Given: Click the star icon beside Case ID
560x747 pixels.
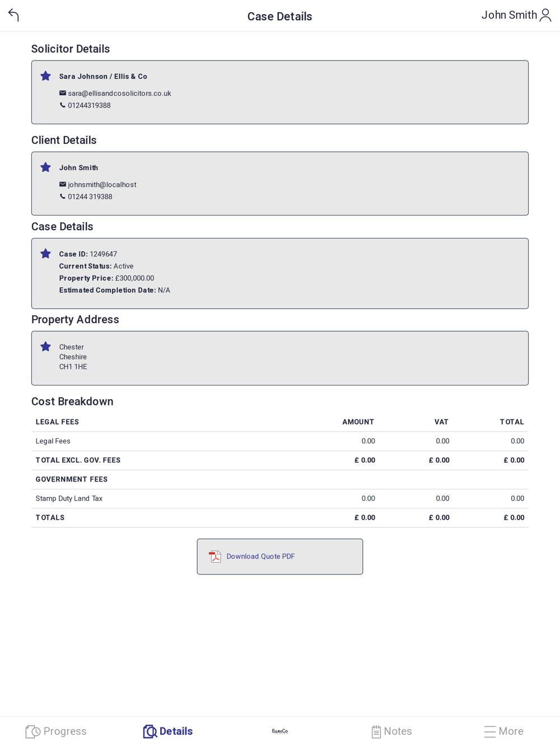Looking at the screenshot, I should pyautogui.click(x=46, y=254).
